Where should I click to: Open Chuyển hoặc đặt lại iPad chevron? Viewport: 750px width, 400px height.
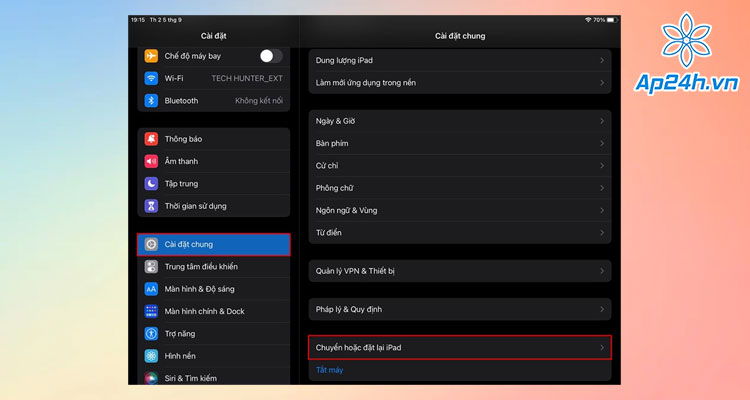coord(602,348)
